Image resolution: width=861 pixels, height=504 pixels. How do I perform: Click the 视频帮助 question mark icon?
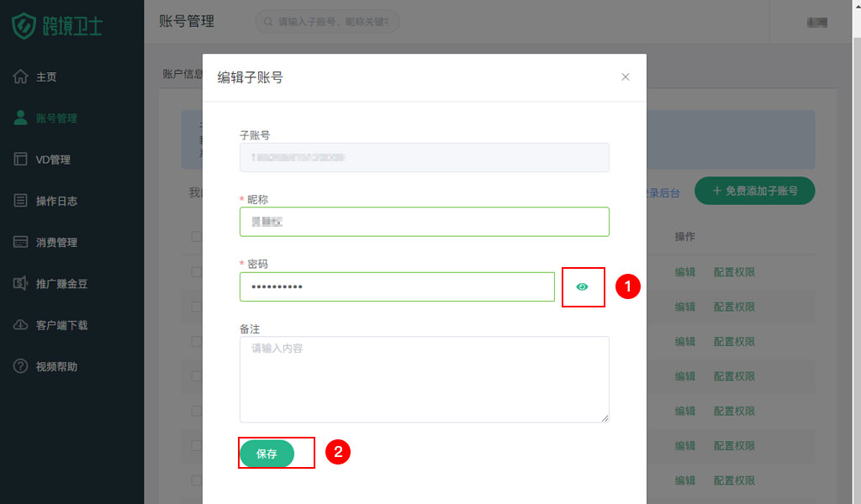click(x=20, y=365)
